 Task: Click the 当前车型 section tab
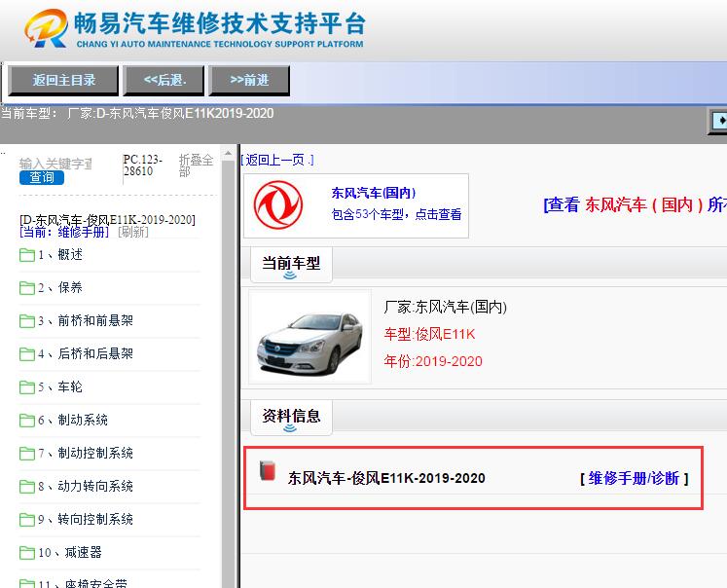pos(291,265)
